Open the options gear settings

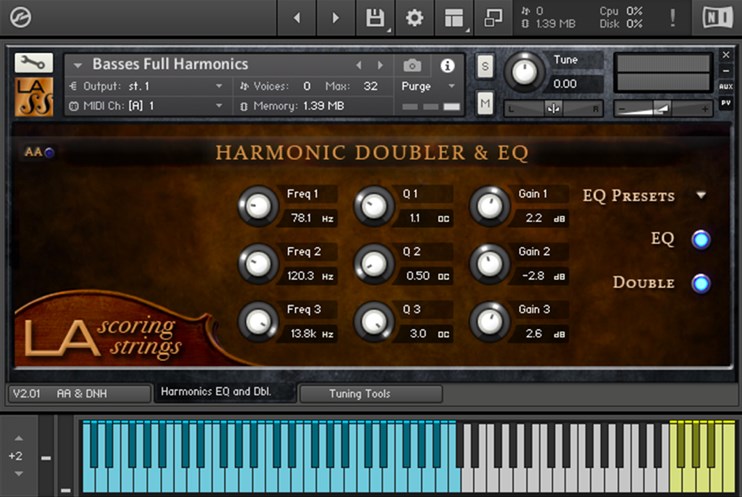415,18
